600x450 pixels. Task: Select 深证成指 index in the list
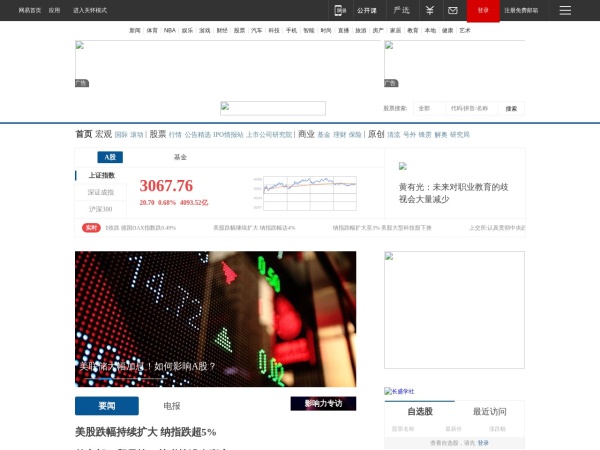click(101, 192)
